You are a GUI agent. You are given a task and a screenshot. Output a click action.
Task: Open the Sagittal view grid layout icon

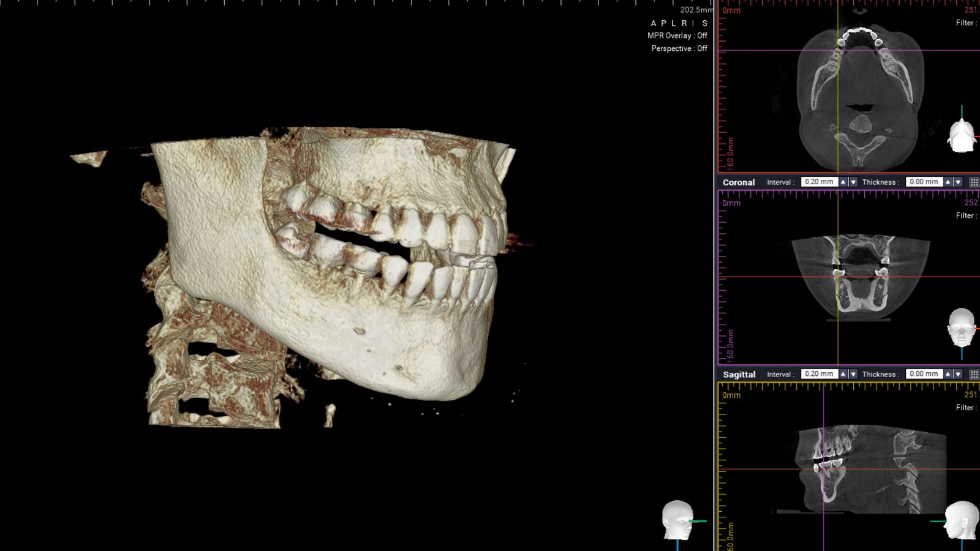click(974, 374)
